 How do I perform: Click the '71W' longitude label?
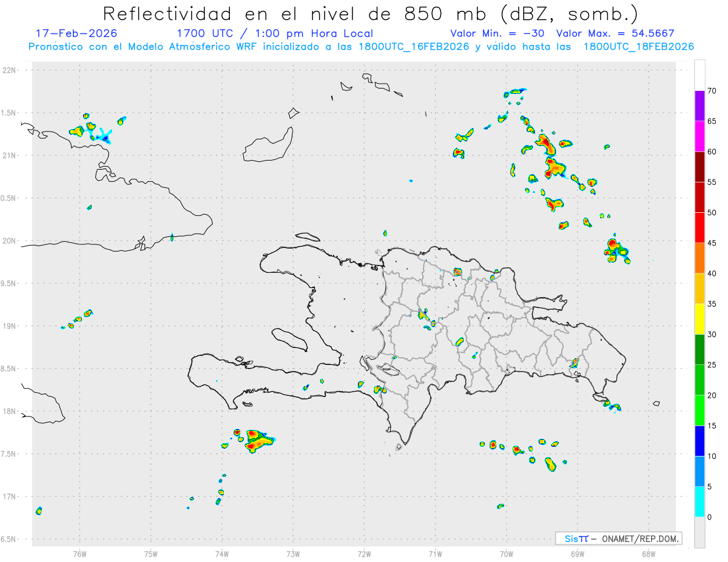pos(435,554)
